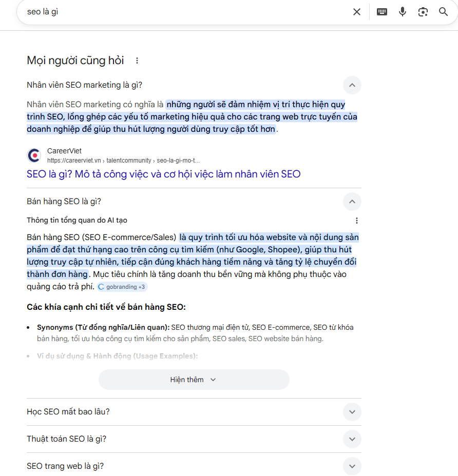The width and height of the screenshot is (458, 476).
Task: Expand 'Thuật toán SEO là gì?' question
Action: (352, 439)
